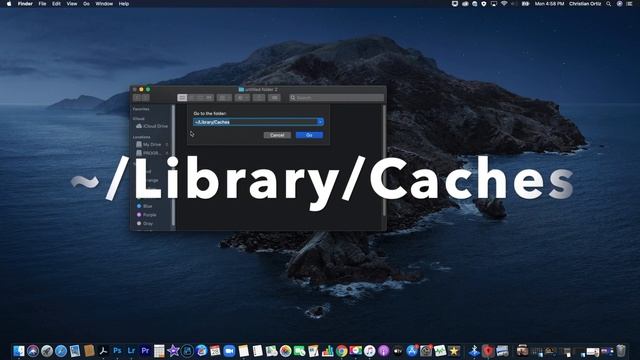Open the File menu
Image resolution: width=640 pixels, height=360 pixels.
[42, 4]
